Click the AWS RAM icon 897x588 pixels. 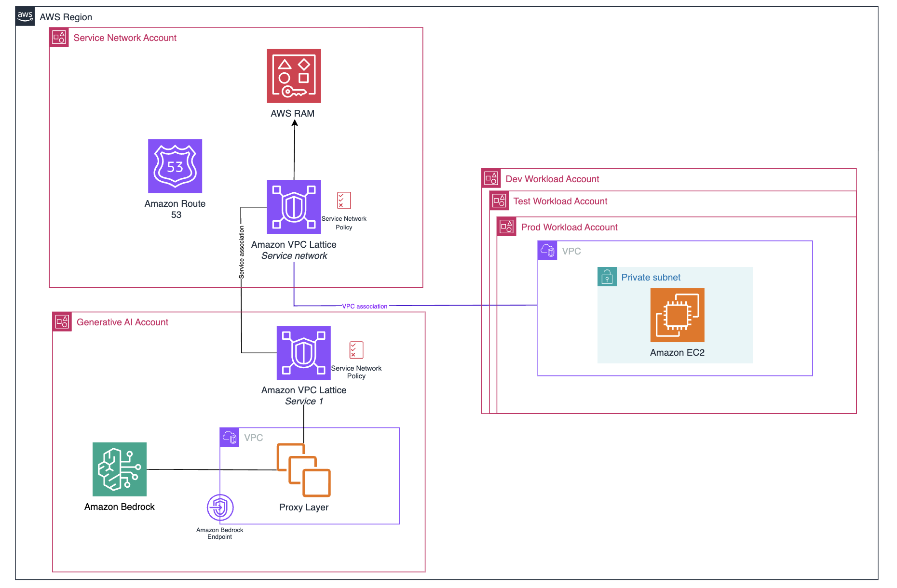tap(294, 76)
